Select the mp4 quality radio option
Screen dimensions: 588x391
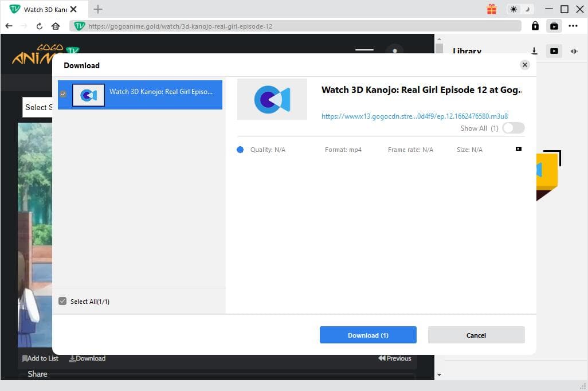(x=240, y=150)
